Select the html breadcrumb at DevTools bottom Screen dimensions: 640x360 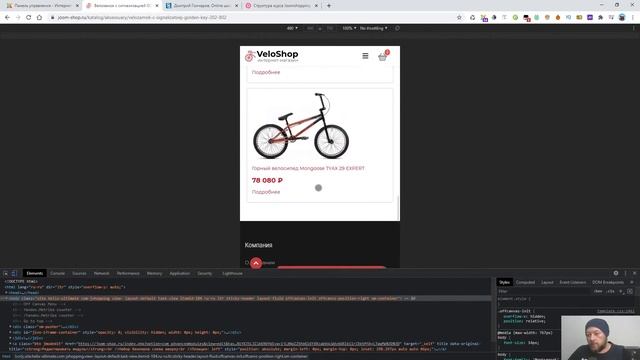pyautogui.click(x=6, y=356)
